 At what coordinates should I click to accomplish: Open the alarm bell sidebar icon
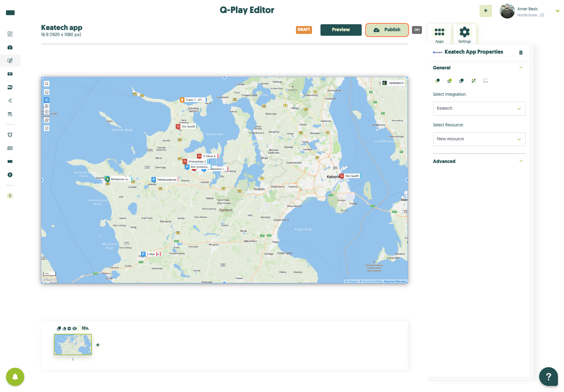pyautogui.click(x=10, y=135)
